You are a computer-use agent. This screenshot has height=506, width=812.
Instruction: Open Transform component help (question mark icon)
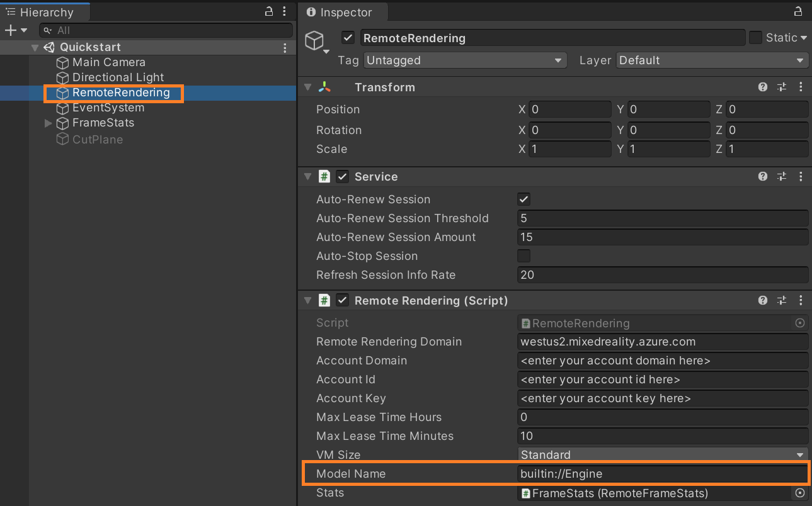point(762,87)
